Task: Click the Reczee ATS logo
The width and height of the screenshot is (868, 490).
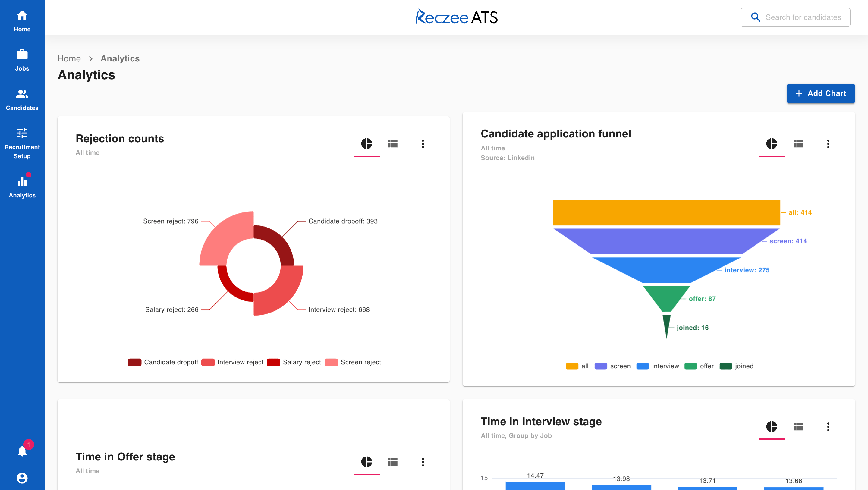Action: coord(456,17)
